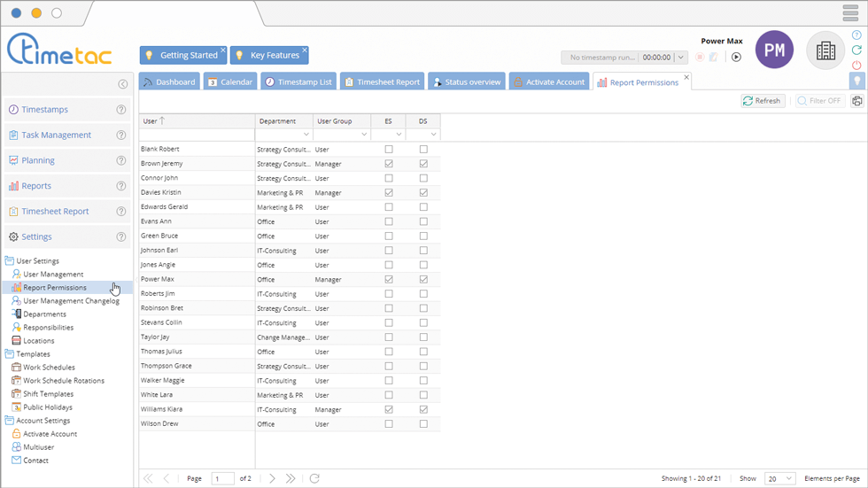Collapse the User Settings tree folder
868x488 pixels.
coord(10,260)
